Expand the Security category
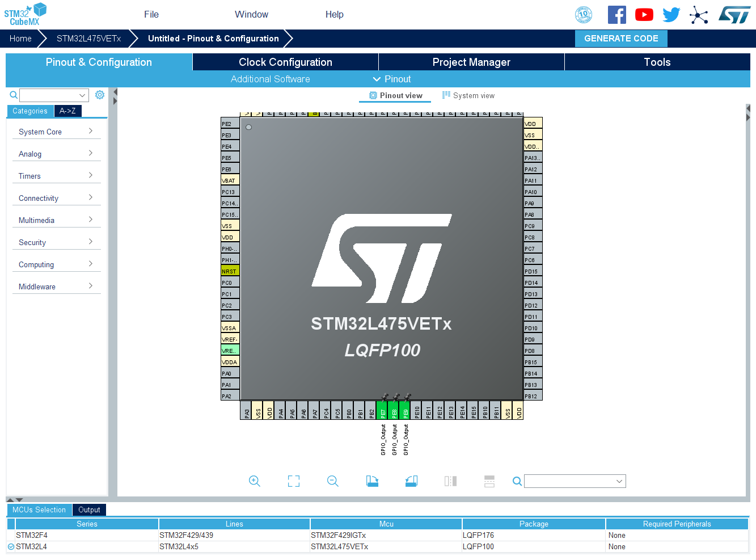 point(56,242)
